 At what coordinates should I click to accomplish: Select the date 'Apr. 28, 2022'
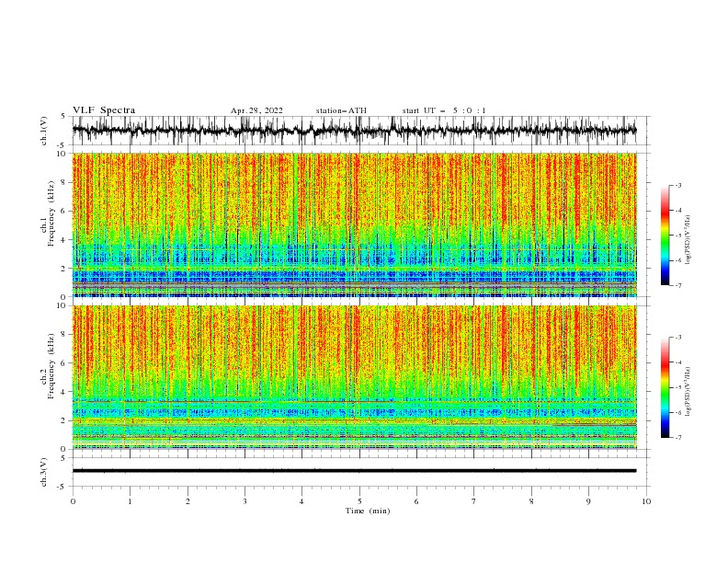(x=256, y=110)
